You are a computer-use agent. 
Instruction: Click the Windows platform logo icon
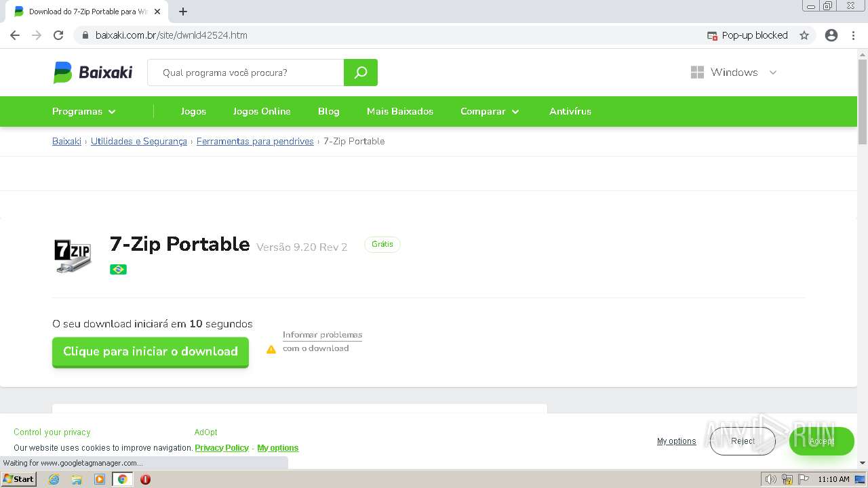tap(697, 73)
